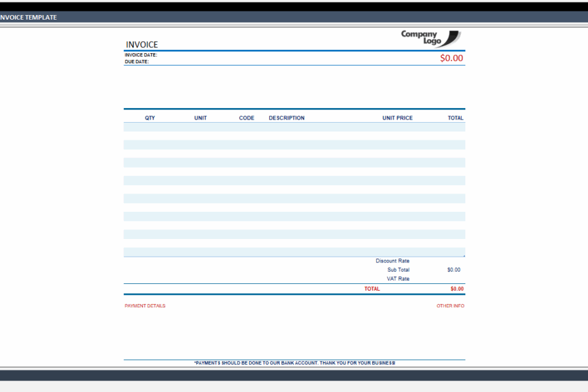588x392 pixels.
Task: Select the PAYMENT DETAILS label
Action: pos(144,305)
